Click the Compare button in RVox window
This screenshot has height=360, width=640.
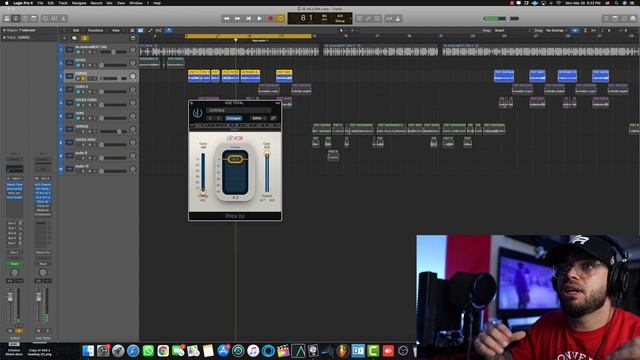point(233,118)
